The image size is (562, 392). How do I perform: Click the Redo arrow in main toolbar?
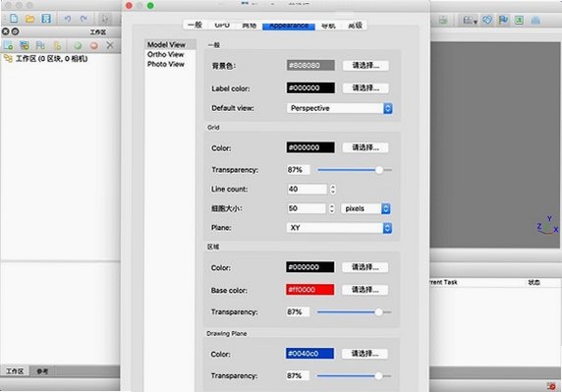tap(84, 19)
